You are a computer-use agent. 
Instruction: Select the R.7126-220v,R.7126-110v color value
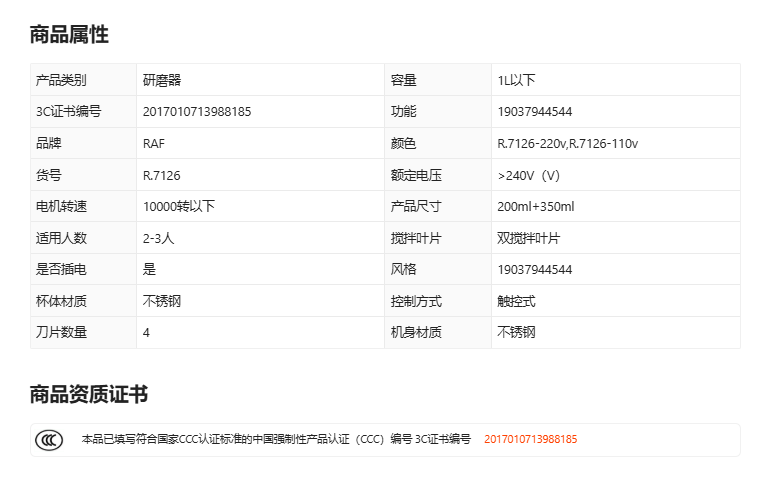click(x=567, y=144)
